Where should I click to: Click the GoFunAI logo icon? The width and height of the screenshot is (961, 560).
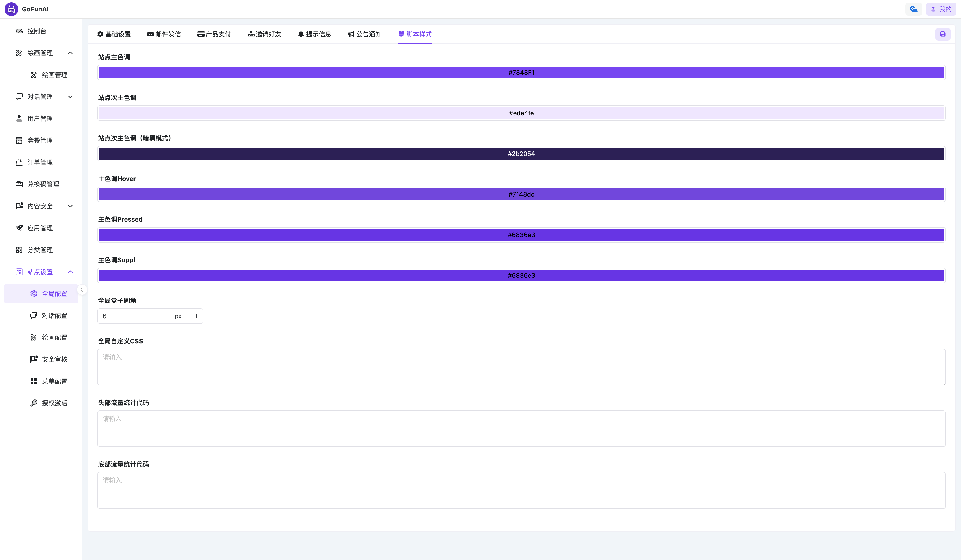click(11, 9)
